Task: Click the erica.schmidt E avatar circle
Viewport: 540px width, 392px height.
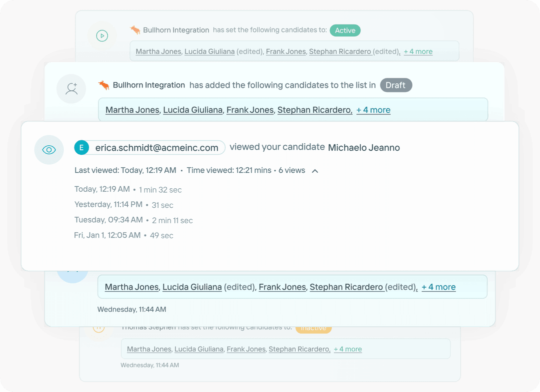Action: click(81, 147)
